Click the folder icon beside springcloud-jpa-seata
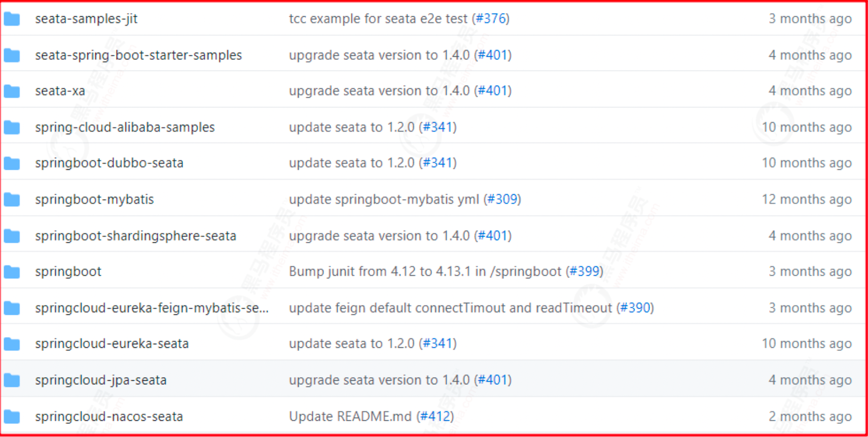 click(x=12, y=380)
